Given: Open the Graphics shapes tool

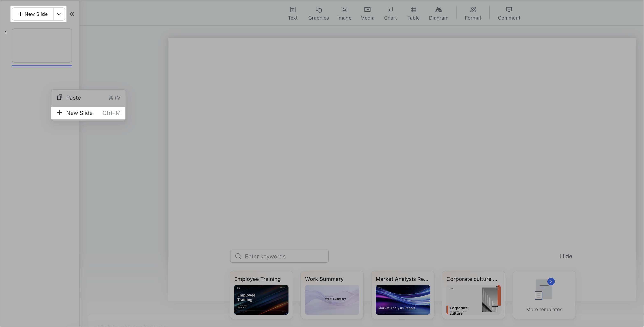Looking at the screenshot, I should [318, 14].
